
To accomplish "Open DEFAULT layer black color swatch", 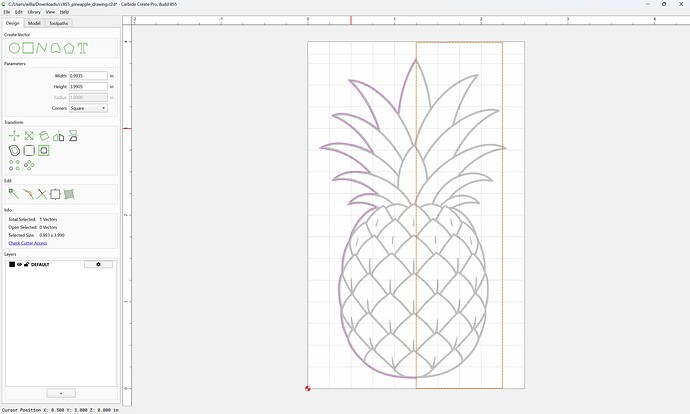I will (12, 264).
